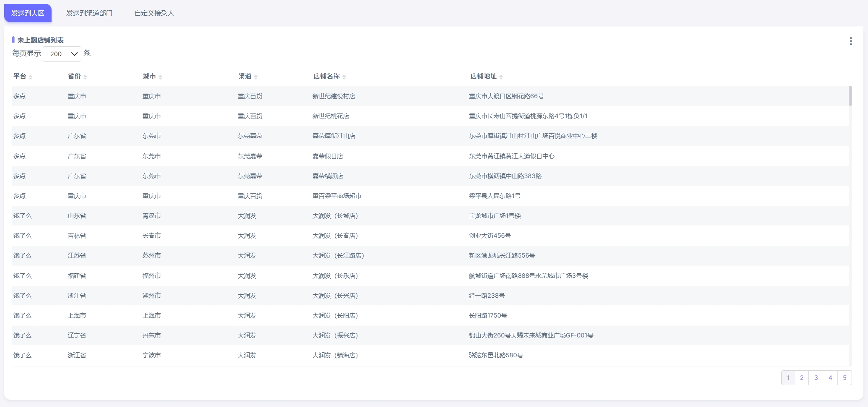Jump to page 5 of results

(x=844, y=378)
